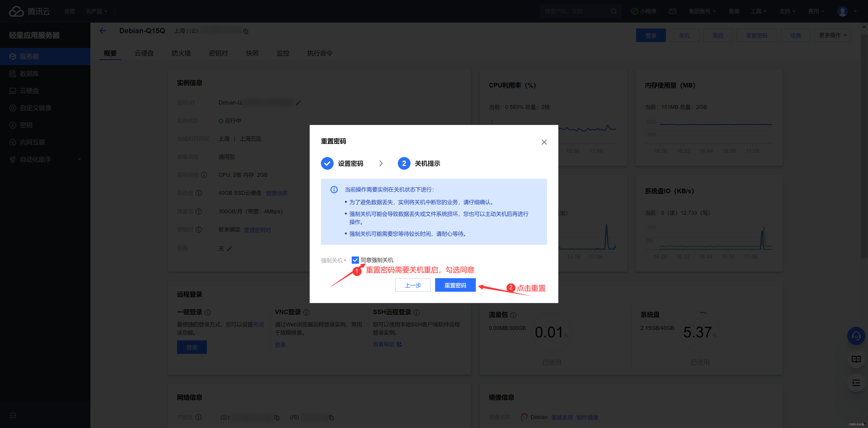Click the blue 重置密码 confirm button
The height and width of the screenshot is (428, 868).
click(455, 285)
